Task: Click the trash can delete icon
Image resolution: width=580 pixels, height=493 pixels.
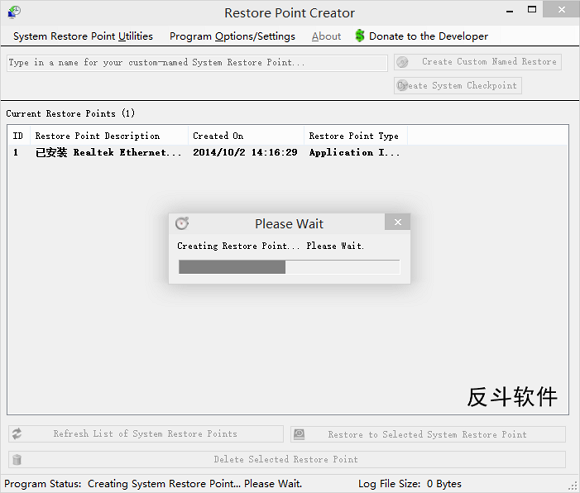Action: [17, 459]
